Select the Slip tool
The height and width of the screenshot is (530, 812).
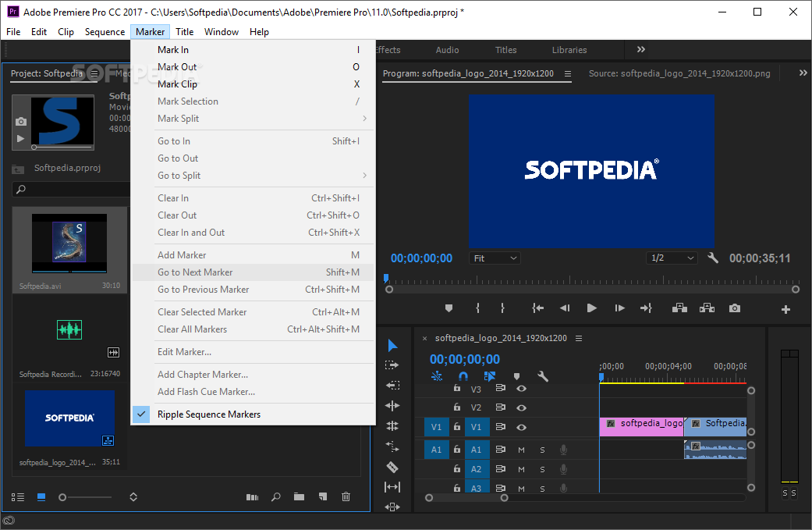click(392, 487)
